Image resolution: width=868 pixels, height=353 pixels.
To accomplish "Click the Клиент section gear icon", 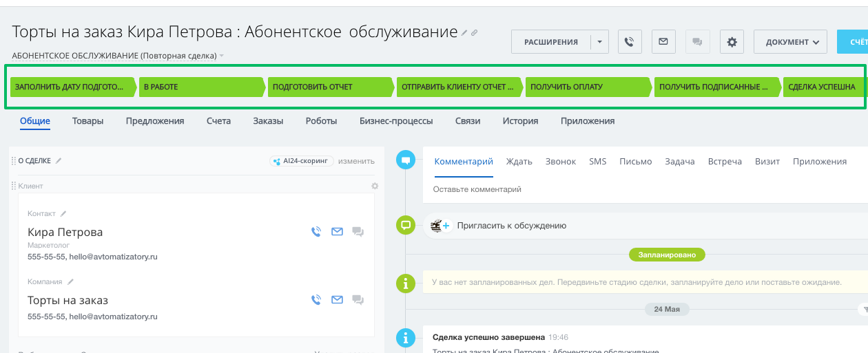I will click(375, 186).
